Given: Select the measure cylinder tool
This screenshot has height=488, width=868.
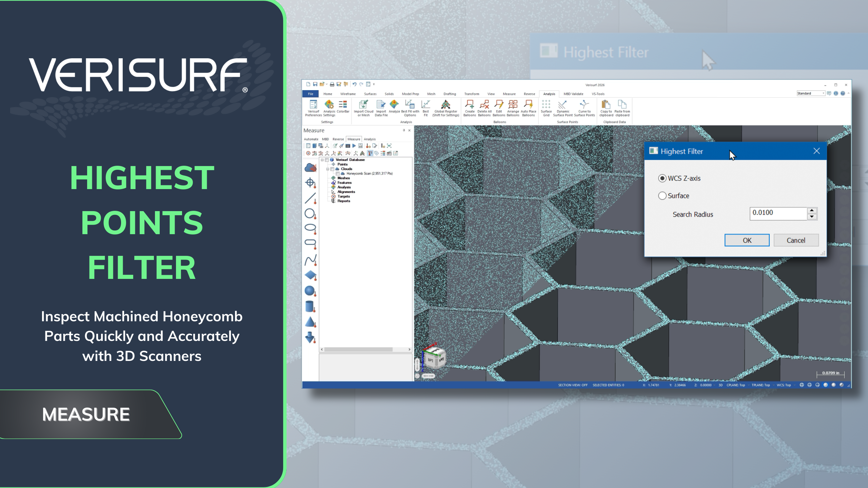Looking at the screenshot, I should point(310,306).
